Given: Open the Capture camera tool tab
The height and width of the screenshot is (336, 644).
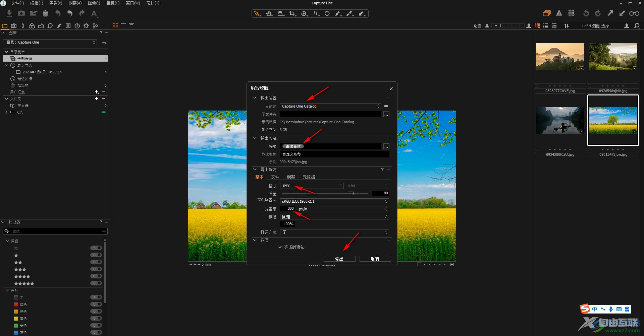Looking at the screenshot, I should tap(14, 26).
